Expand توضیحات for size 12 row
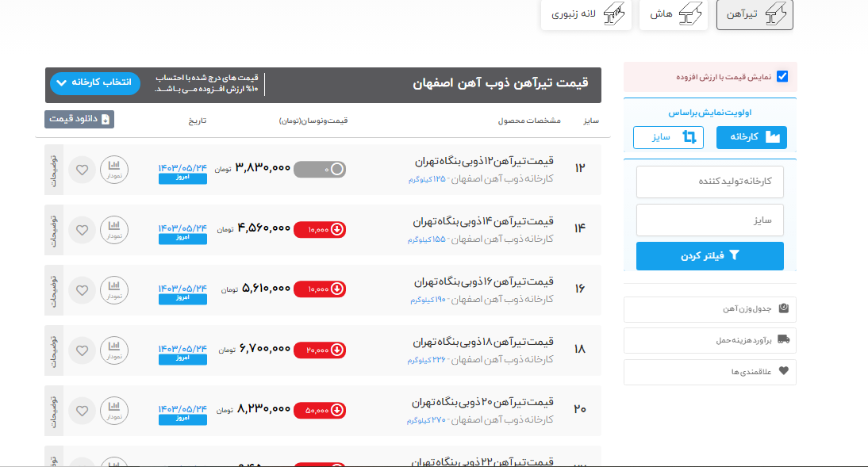 pyautogui.click(x=53, y=170)
